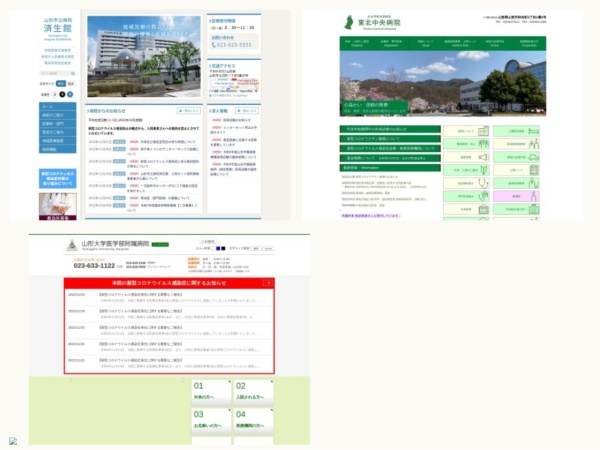Open the Guidance tab in the Tohoku green navigation bar

[357, 43]
